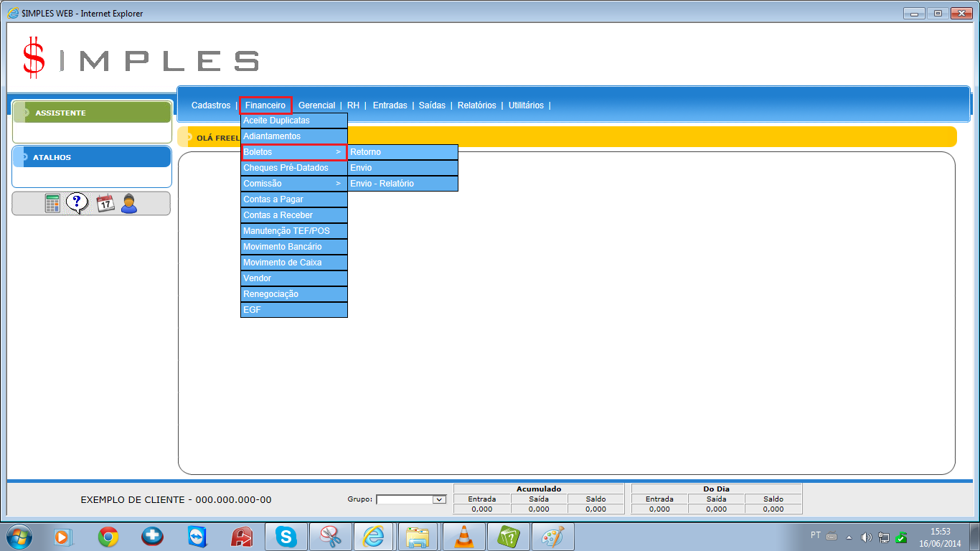Open the calendar icon in sidebar

(x=105, y=204)
